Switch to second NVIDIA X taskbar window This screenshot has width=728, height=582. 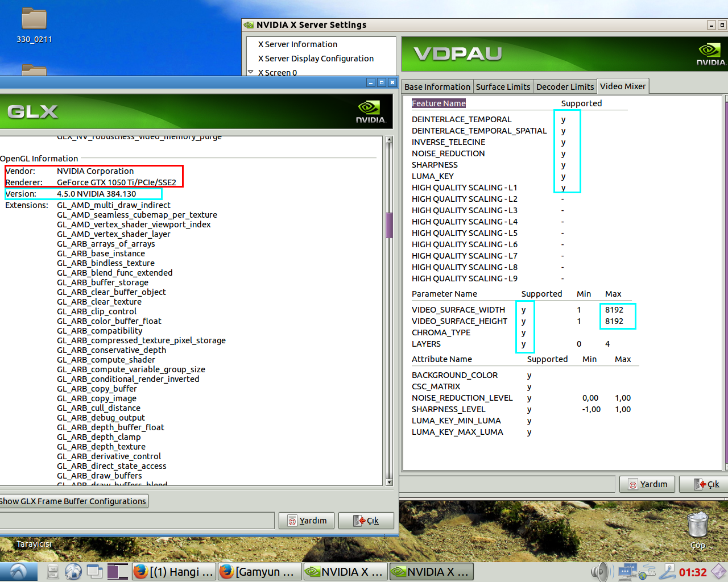[x=431, y=572]
